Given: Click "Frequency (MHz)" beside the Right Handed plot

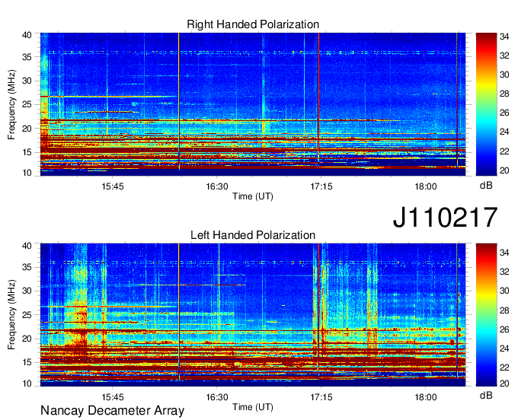Looking at the screenshot, I should [11, 104].
